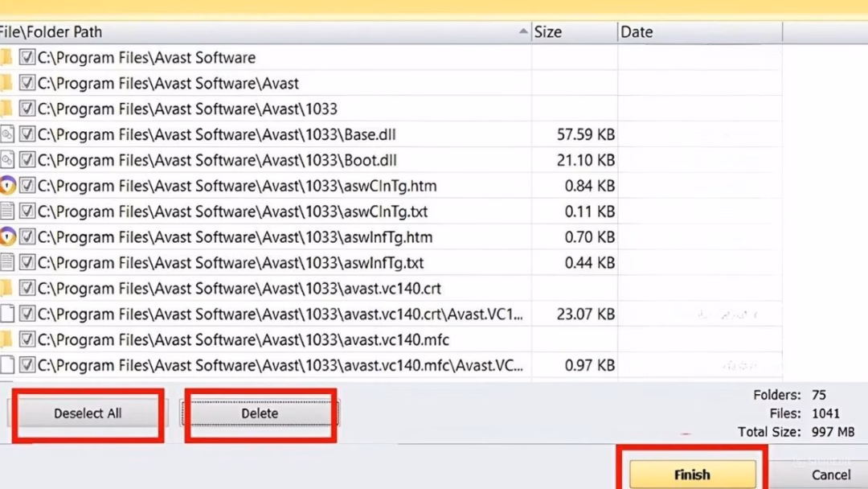The image size is (868, 489).
Task: Sort by File\Folder Path column header
Action: pyautogui.click(x=264, y=32)
